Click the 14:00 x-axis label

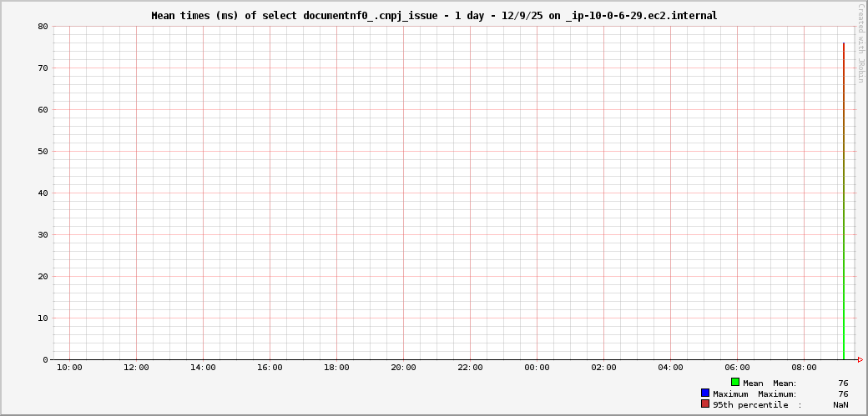coord(203,368)
